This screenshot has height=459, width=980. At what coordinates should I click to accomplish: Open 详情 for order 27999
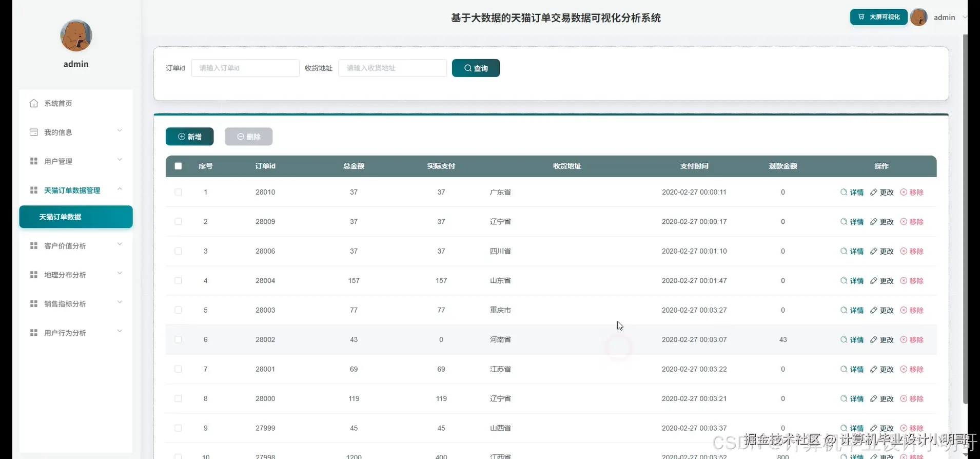[852, 428]
